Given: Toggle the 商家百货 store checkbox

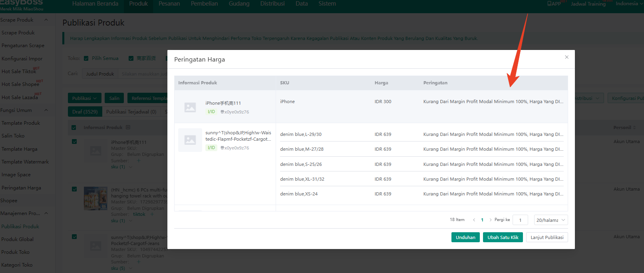Looking at the screenshot, I should coord(131,58).
